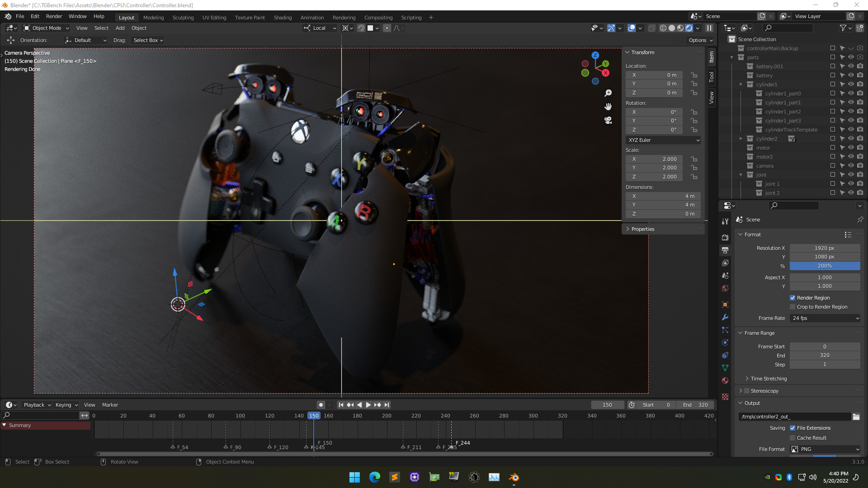Click the viewport zoom magnifier gizmo
The height and width of the screenshot is (488, 868).
click(608, 93)
